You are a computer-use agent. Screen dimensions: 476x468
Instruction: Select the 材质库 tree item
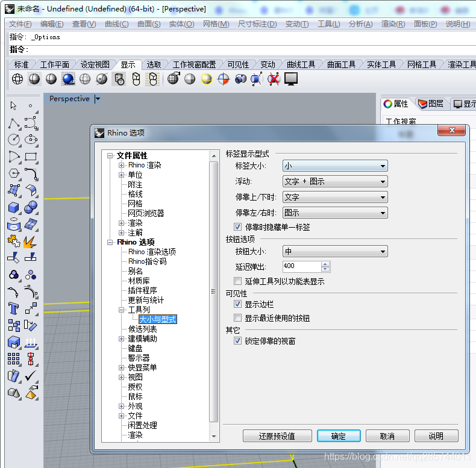(139, 281)
